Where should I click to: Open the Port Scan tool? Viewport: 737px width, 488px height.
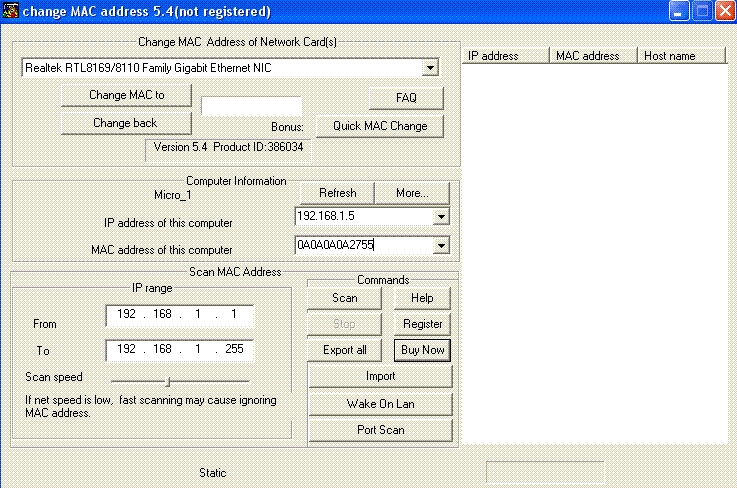tap(380, 430)
